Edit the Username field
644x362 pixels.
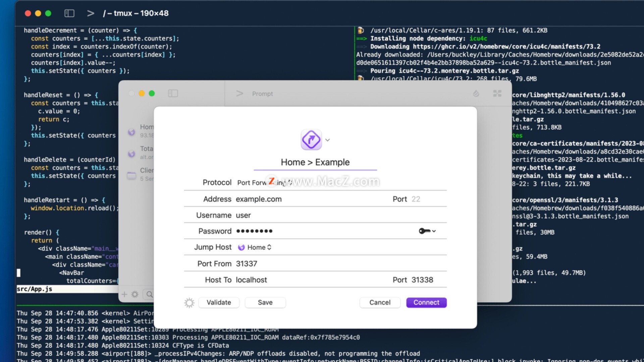[340, 215]
